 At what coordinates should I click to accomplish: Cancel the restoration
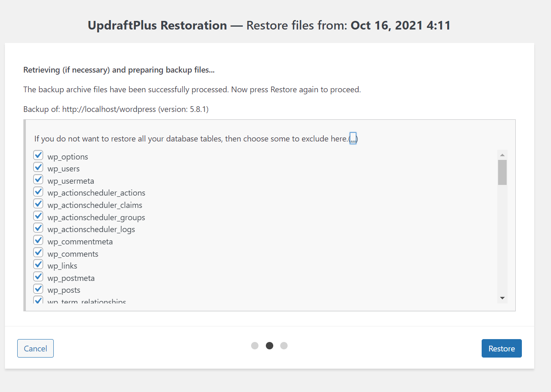click(x=35, y=349)
